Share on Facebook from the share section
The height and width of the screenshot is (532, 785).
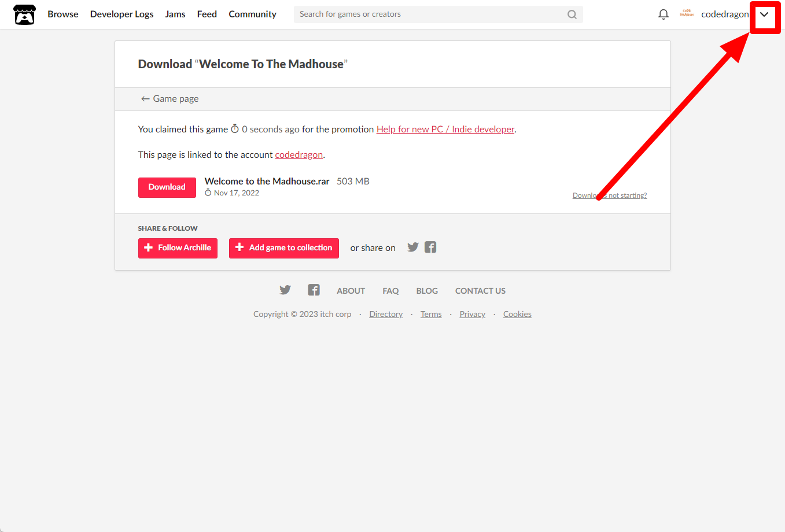[x=430, y=247]
